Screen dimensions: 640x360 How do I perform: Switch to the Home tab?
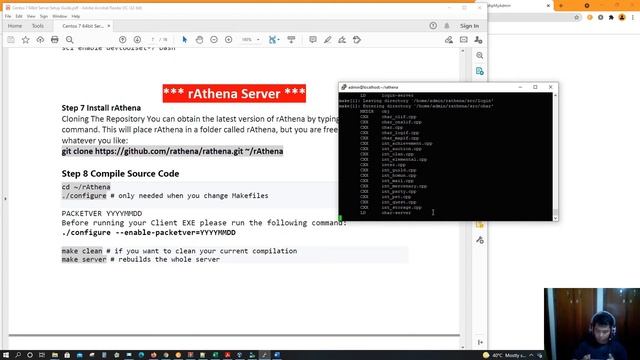[15, 26]
